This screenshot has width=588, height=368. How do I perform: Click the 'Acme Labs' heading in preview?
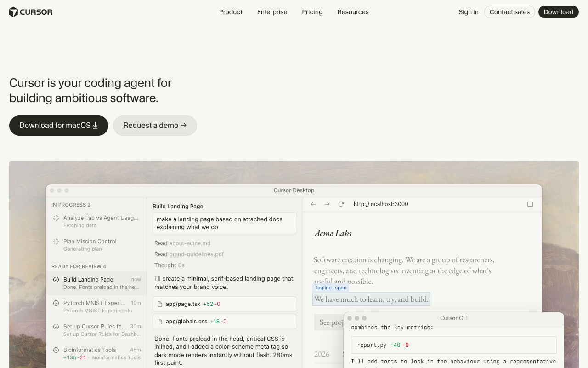[x=333, y=233]
